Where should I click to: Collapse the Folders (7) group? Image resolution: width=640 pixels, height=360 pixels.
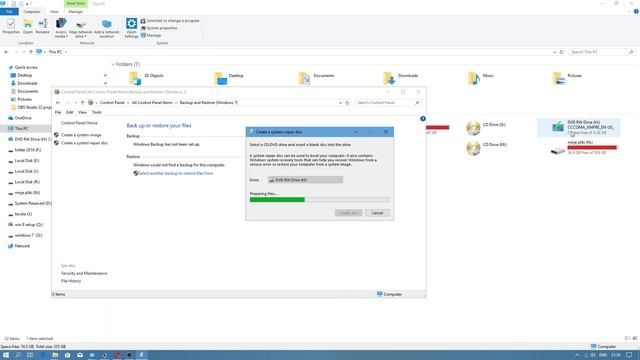click(113, 64)
